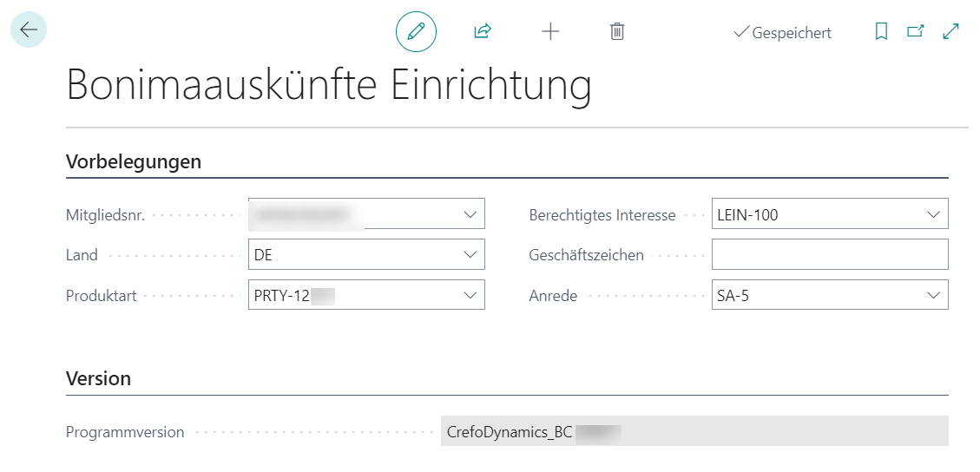Click the Gespeichert saved status indicator
The height and width of the screenshot is (472, 980).
coord(782,33)
